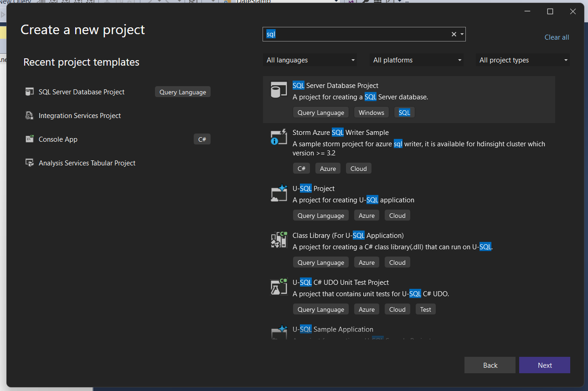The image size is (588, 391).
Task: Select the Storm Azure SQL Writer Sample title
Action: (x=340, y=132)
